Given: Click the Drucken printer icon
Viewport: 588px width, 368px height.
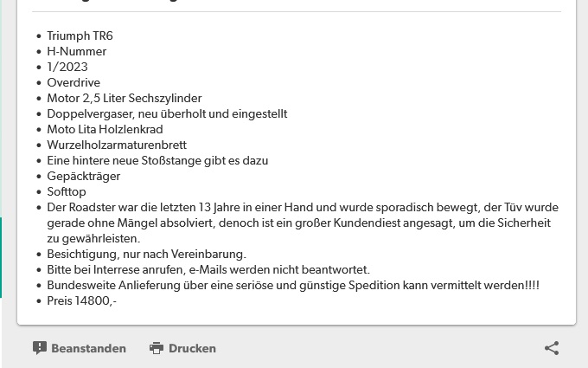Looking at the screenshot, I should (157, 348).
